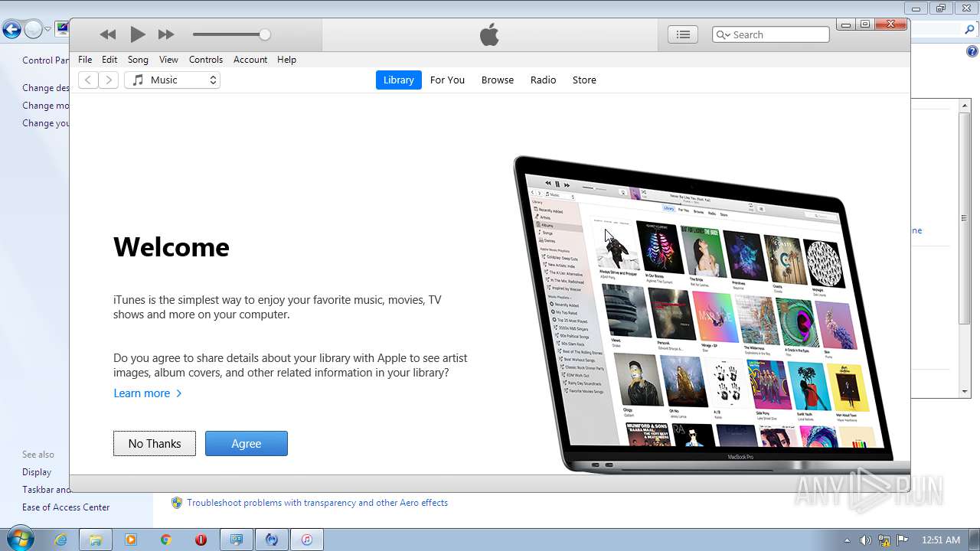Click the iTunes Search field
Image resolution: width=980 pixels, height=551 pixels.
[771, 34]
